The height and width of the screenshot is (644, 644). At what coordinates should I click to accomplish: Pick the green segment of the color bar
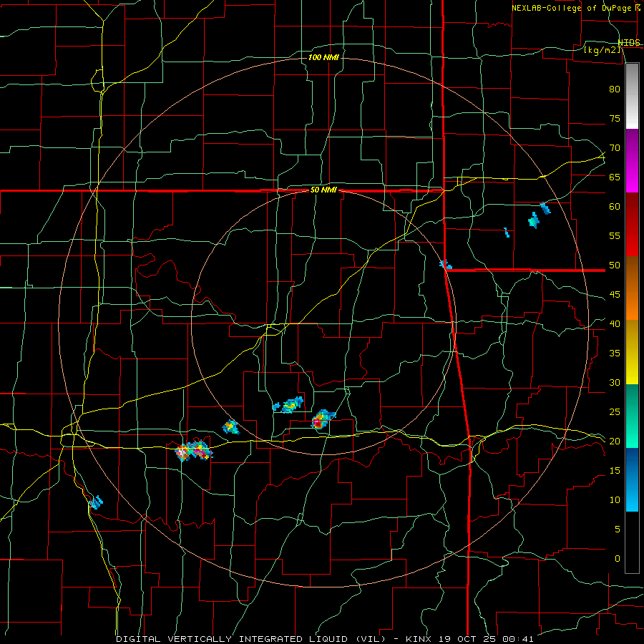coord(632,416)
